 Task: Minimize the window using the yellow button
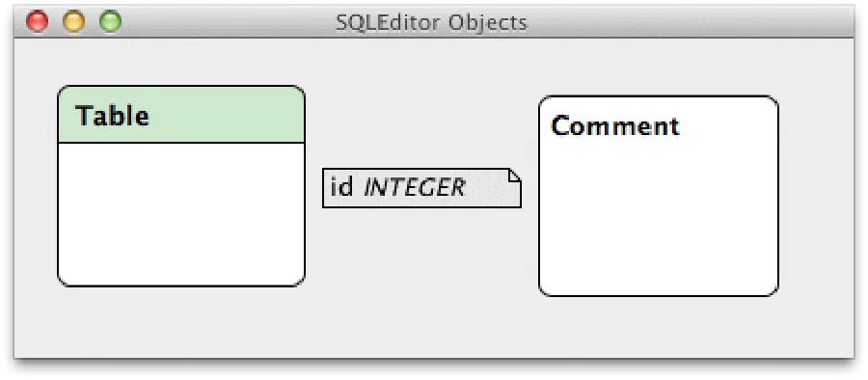[73, 21]
